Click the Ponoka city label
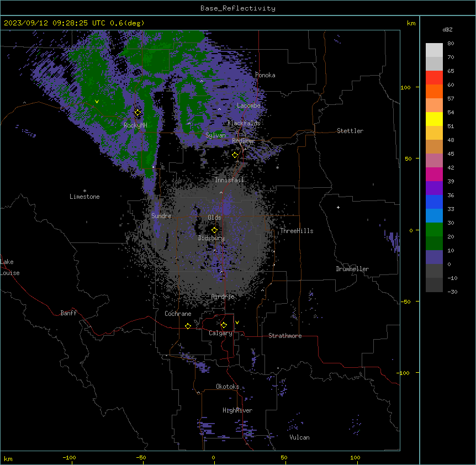476x465 pixels. (x=265, y=75)
